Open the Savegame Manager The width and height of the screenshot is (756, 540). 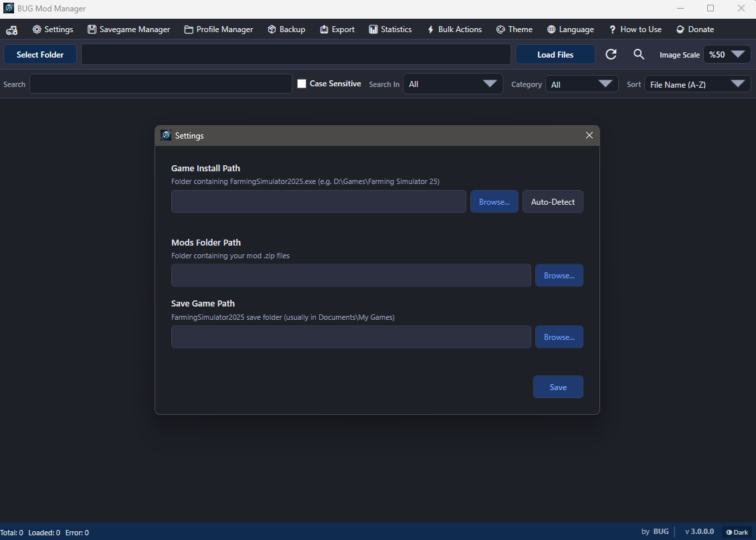pos(128,29)
